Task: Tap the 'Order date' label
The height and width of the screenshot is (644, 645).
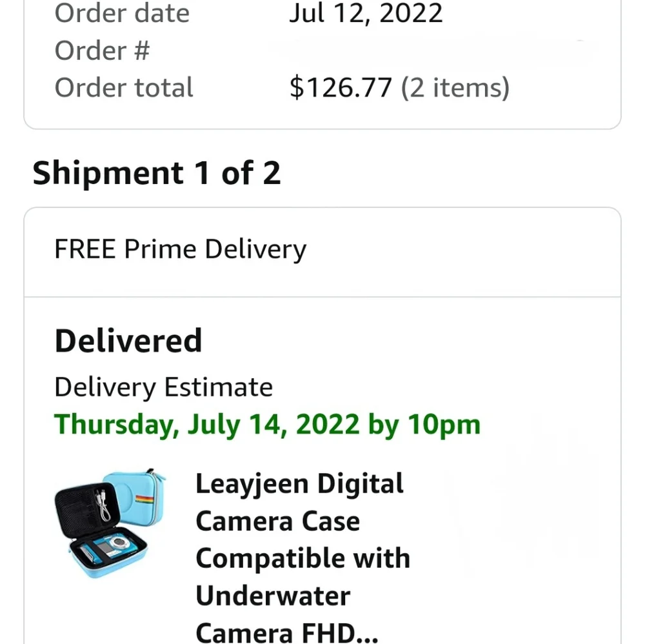Action: [x=122, y=13]
